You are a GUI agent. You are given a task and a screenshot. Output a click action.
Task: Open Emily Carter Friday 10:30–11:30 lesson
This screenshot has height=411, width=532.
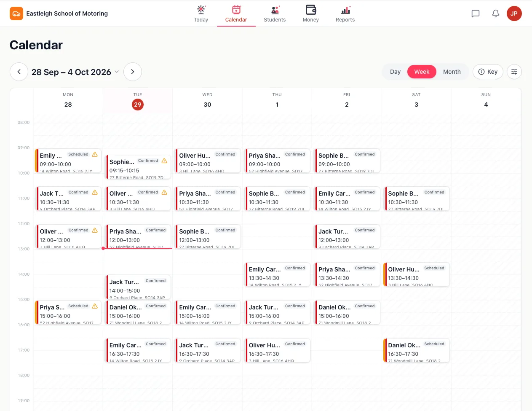click(347, 199)
